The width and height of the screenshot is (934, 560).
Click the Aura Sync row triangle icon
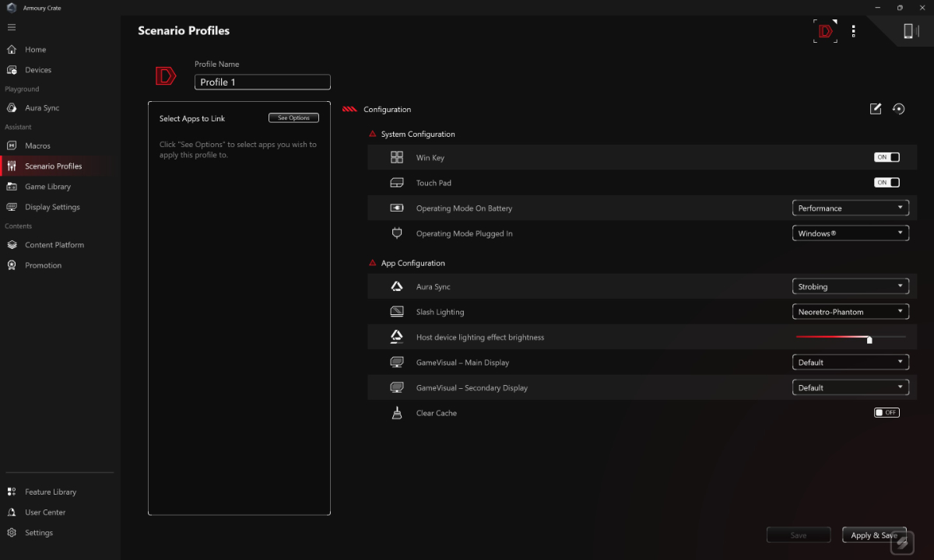coord(397,287)
